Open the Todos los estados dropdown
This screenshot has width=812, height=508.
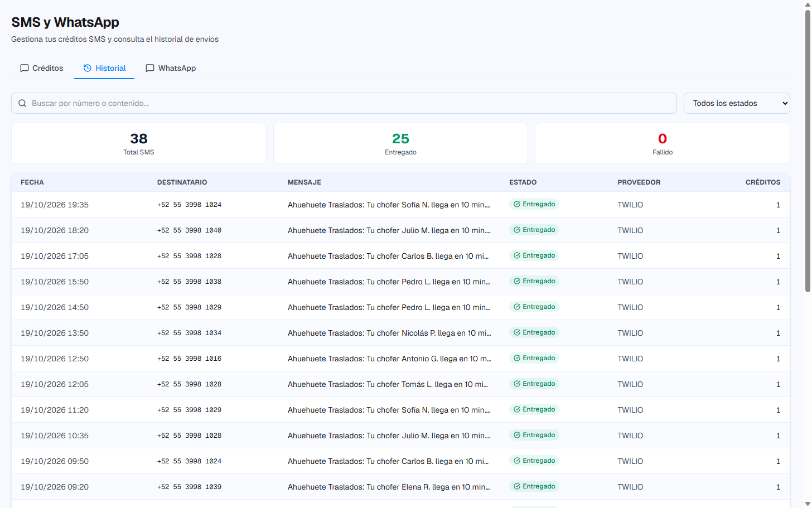[737, 103]
